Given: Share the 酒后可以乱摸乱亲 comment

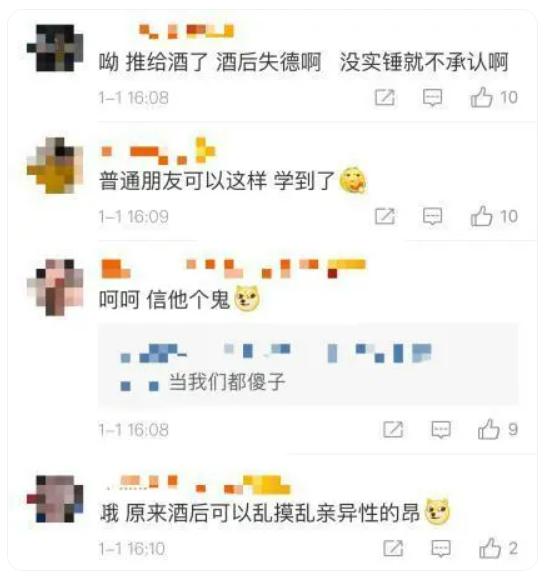Looking at the screenshot, I should (x=393, y=548).
